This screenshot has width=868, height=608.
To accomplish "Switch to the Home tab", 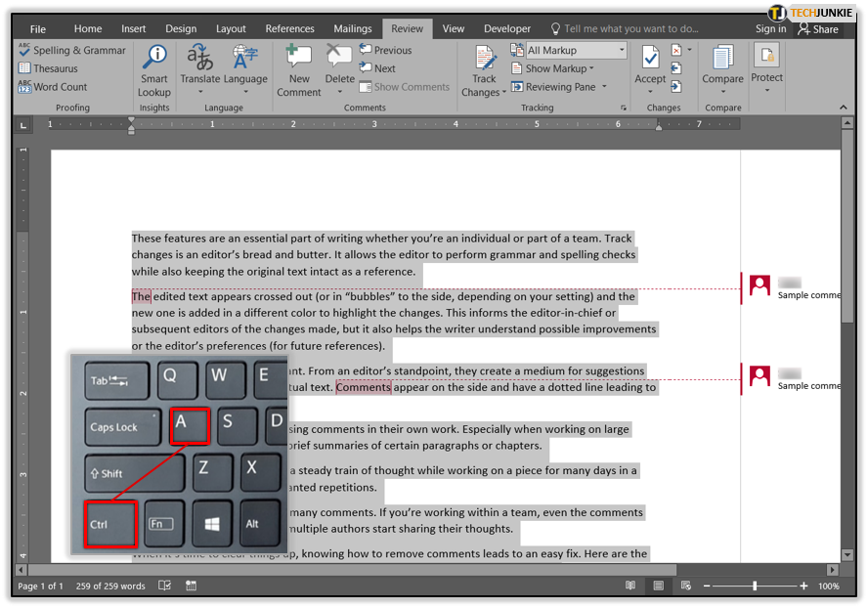I will coord(88,28).
